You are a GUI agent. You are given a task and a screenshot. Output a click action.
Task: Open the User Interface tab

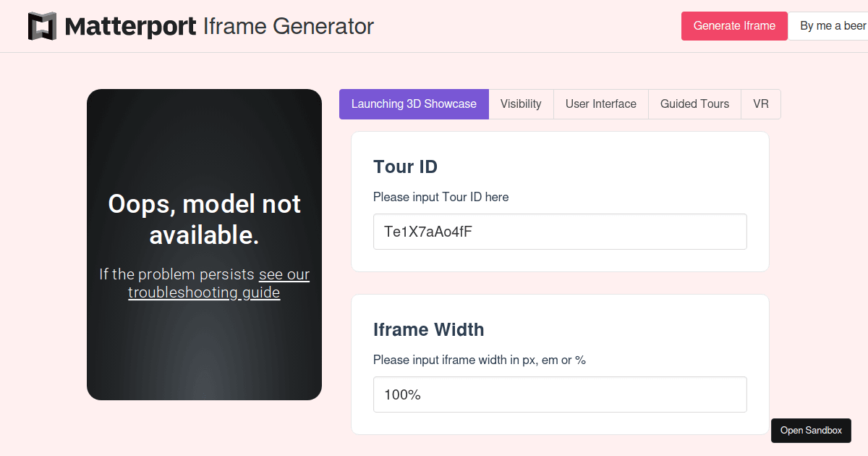[x=600, y=104]
